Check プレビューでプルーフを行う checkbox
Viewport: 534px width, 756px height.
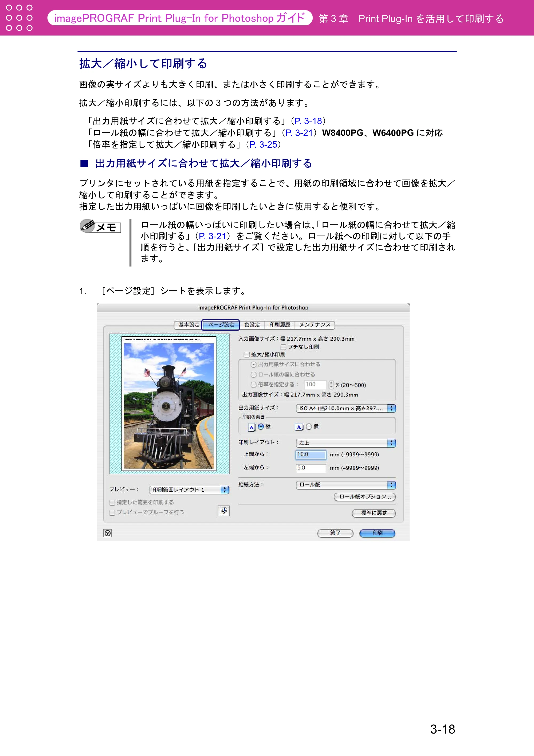[x=112, y=512]
